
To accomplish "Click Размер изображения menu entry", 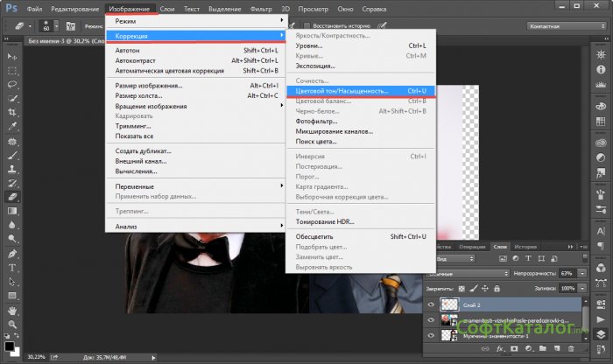I will click(150, 86).
